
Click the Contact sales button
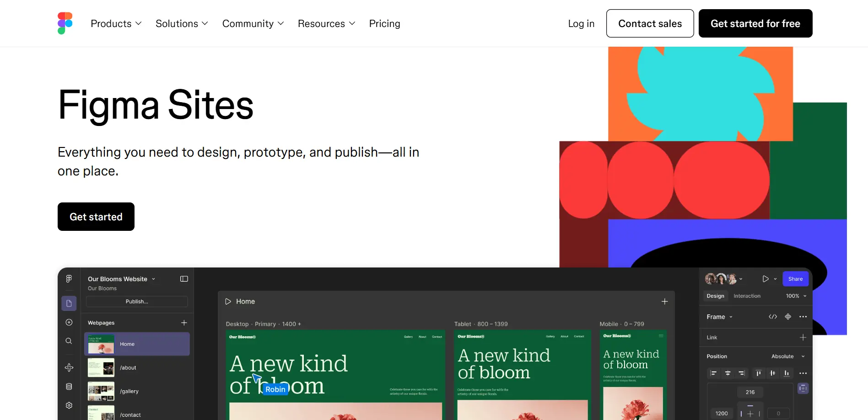[x=650, y=23]
